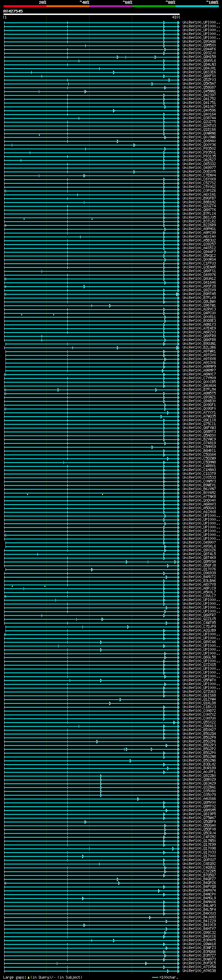
Task: Select the UniRef100_B4JKH3 label
Action: pyautogui.click(x=199, y=917)
